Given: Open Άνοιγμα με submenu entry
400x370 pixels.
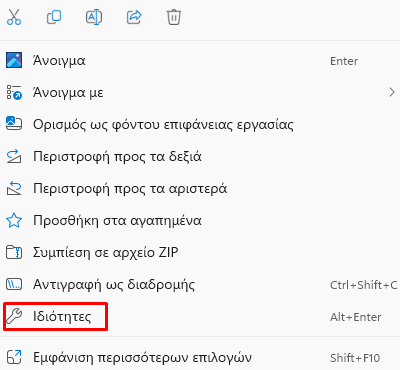Looking at the screenshot, I should [x=200, y=92].
